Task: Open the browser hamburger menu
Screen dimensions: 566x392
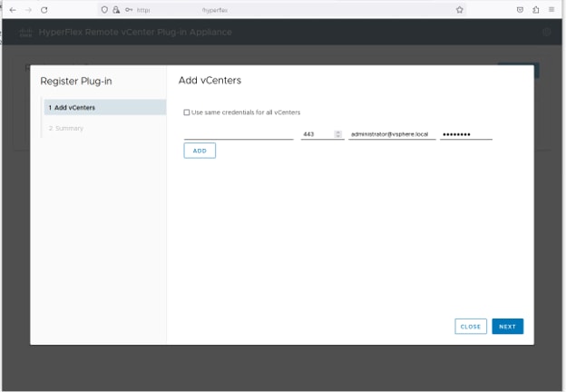Action: 551,10
